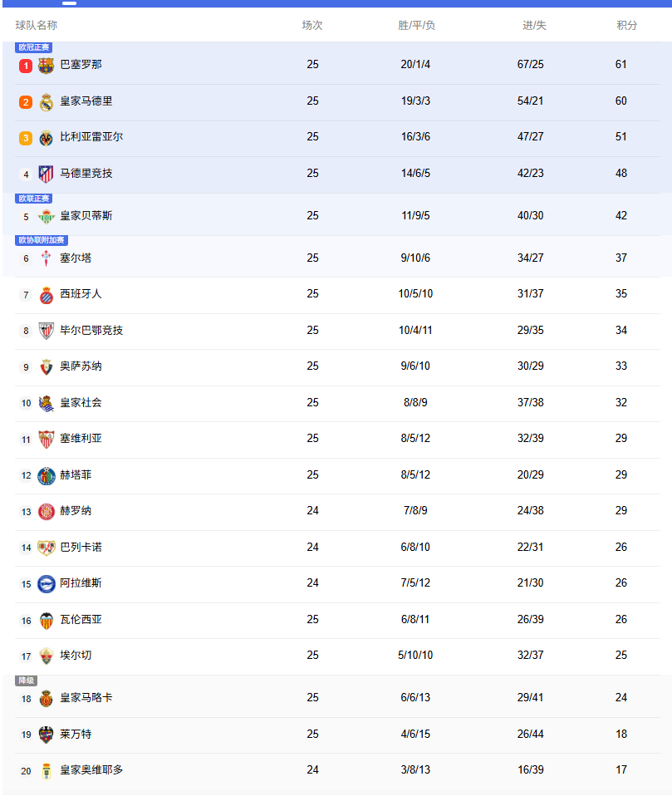Click the Real Madrid (皇家马德里) crest
This screenshot has width=672, height=801.
tap(47, 101)
